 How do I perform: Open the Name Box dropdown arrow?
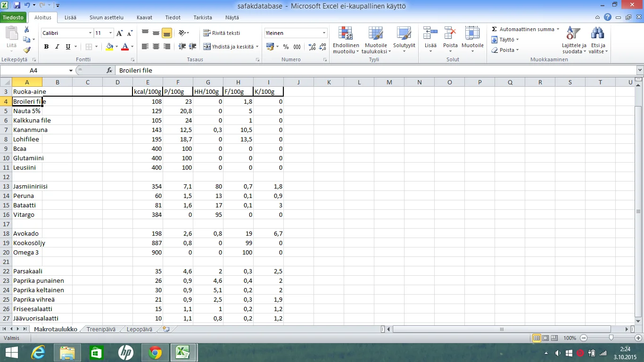click(x=71, y=70)
